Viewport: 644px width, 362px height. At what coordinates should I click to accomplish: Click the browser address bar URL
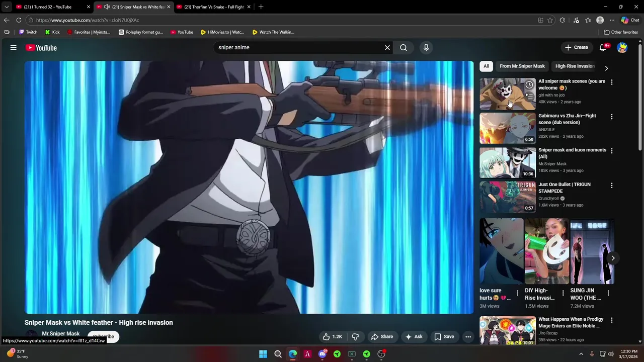click(87, 20)
